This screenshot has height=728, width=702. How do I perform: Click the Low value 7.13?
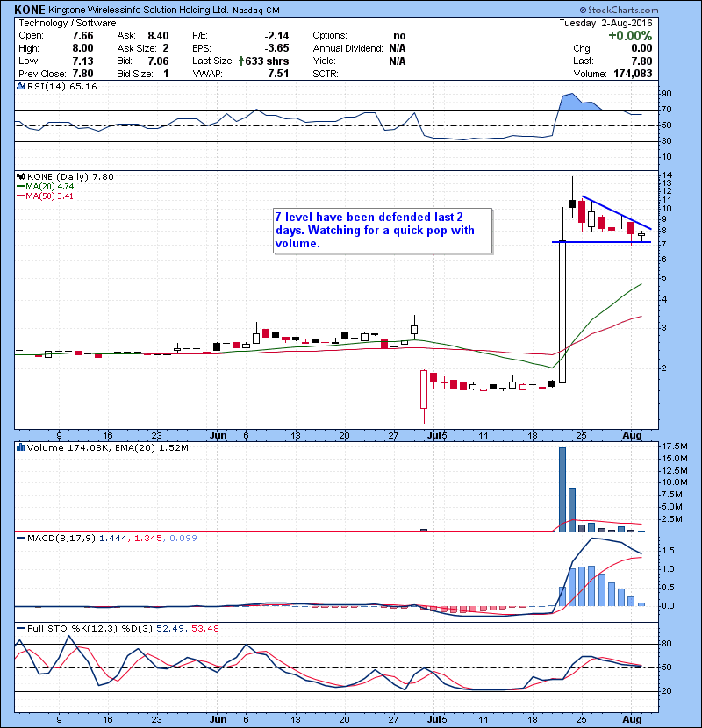pyautogui.click(x=82, y=61)
